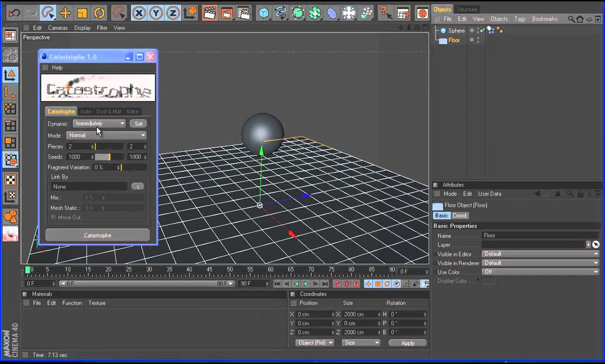
Task: Click the Display Color swatch
Action: tap(489, 281)
